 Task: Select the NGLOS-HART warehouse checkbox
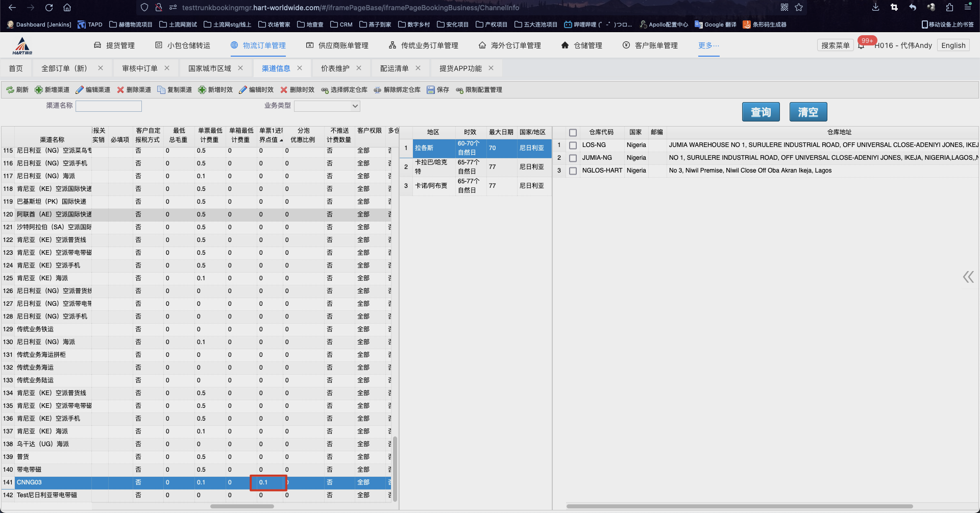pyautogui.click(x=573, y=171)
